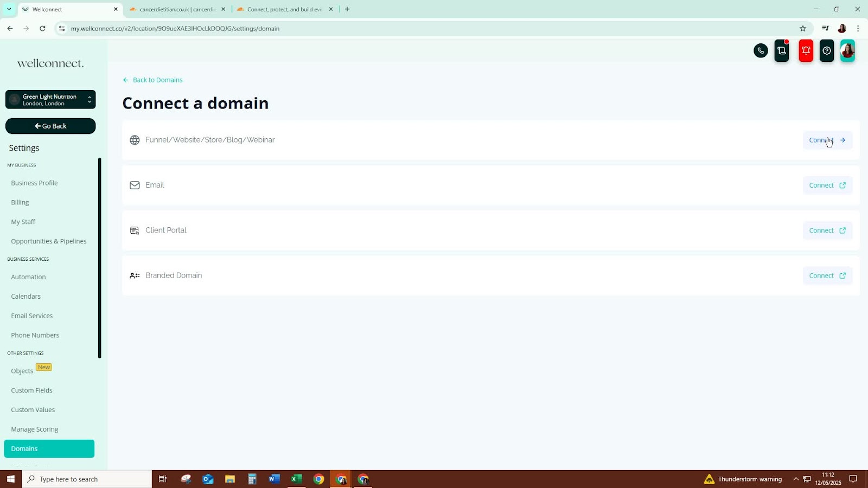Open Custom Values settings
Viewport: 868px width, 488px height.
pyautogui.click(x=33, y=410)
